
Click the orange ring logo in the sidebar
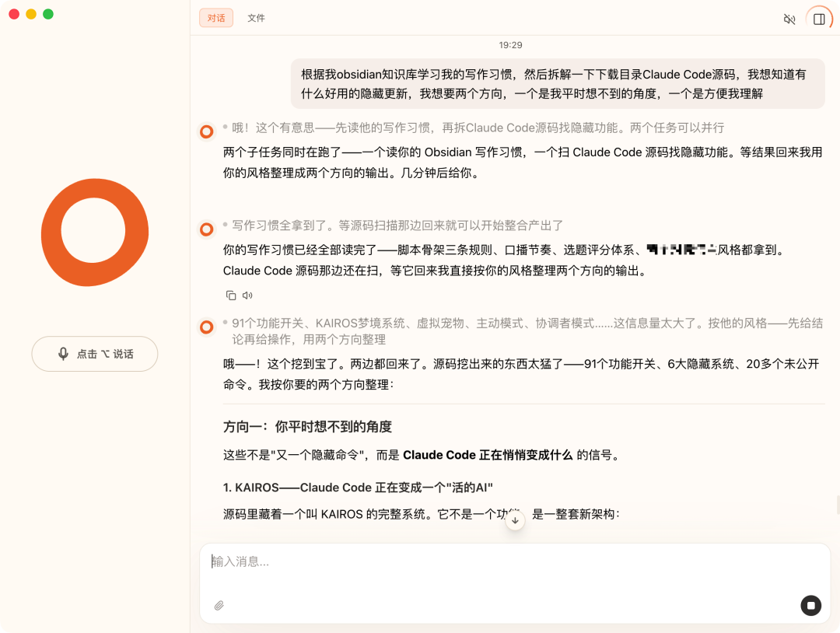94,233
